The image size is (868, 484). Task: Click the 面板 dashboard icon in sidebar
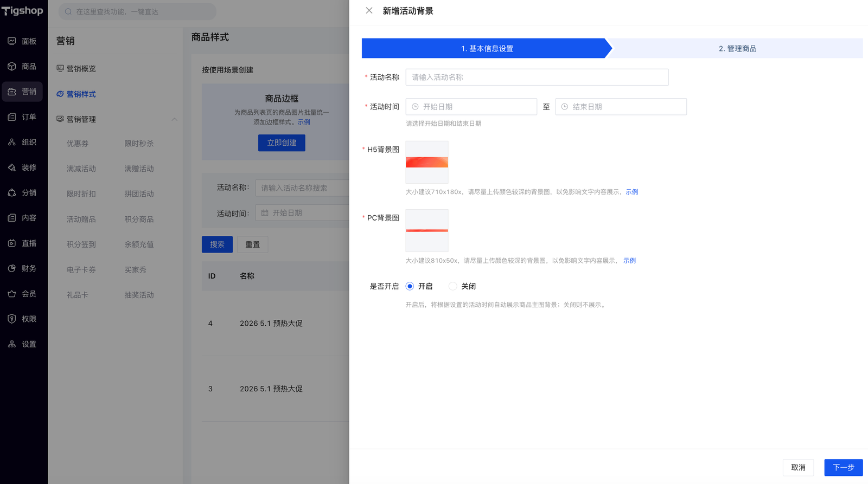tap(12, 41)
